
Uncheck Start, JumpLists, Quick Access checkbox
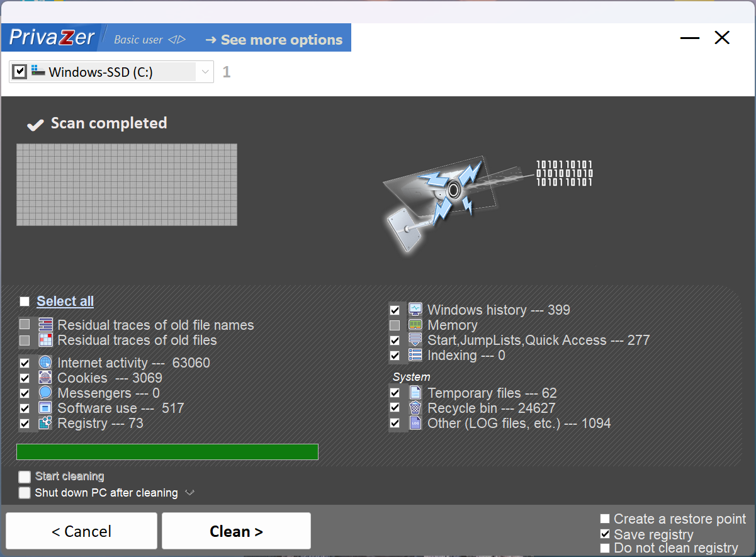[x=395, y=340]
